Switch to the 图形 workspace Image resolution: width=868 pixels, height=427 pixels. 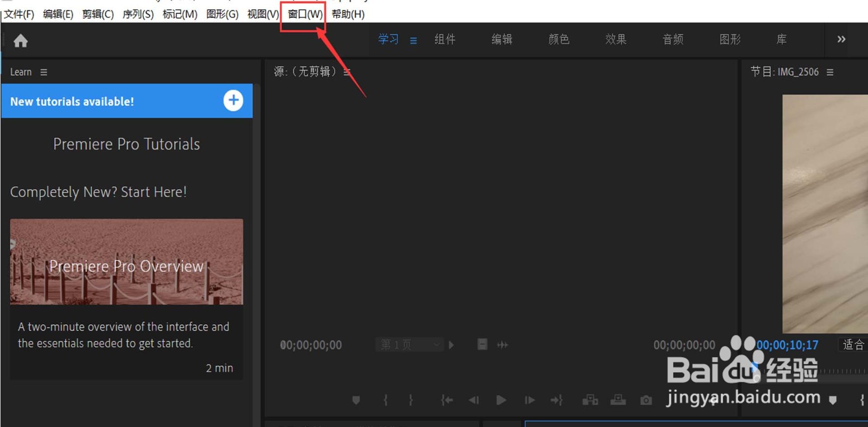point(730,39)
